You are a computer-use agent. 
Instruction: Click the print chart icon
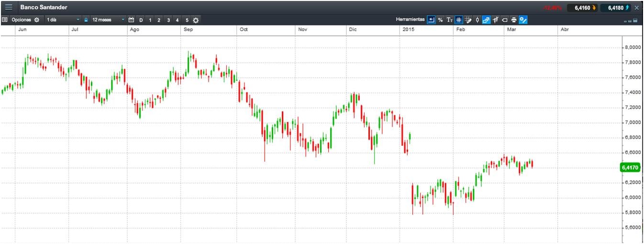[x=514, y=20]
